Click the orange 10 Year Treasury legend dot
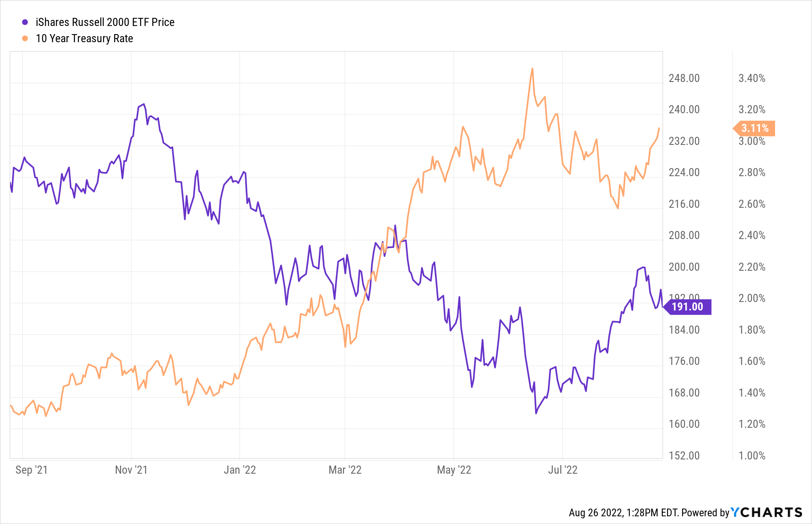Screen dimensions: 812x524 (x=25, y=39)
